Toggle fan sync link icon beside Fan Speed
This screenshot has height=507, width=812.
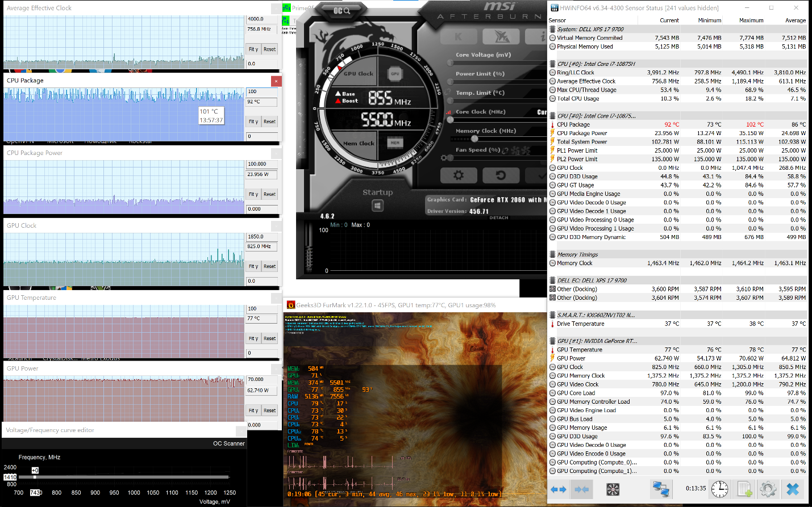pyautogui.click(x=505, y=150)
